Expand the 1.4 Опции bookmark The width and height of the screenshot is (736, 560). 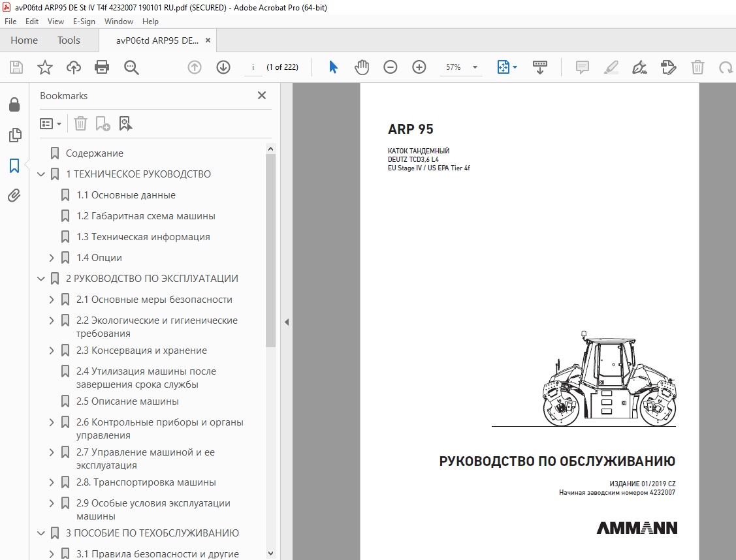click(x=52, y=258)
